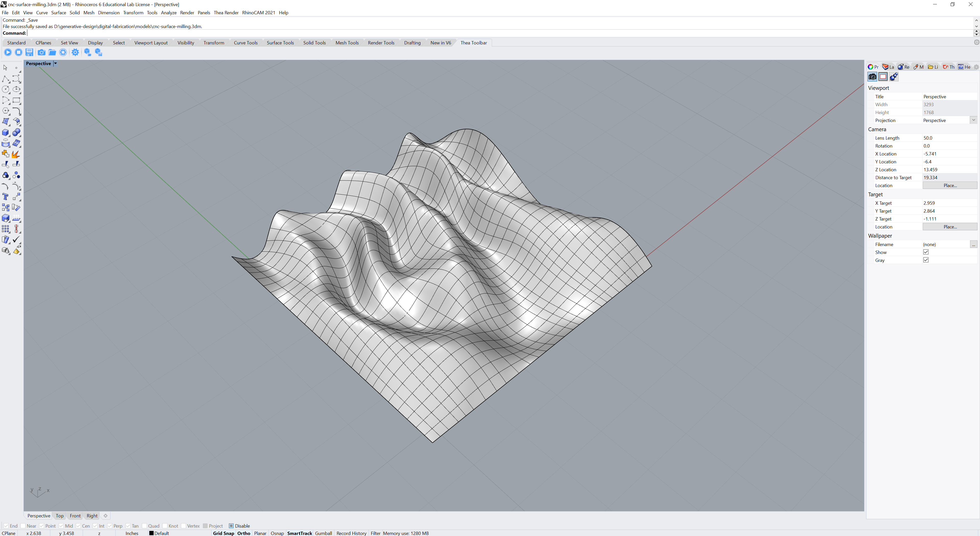The image size is (980, 536).
Task: Open the Layers panel tab
Action: coord(888,67)
